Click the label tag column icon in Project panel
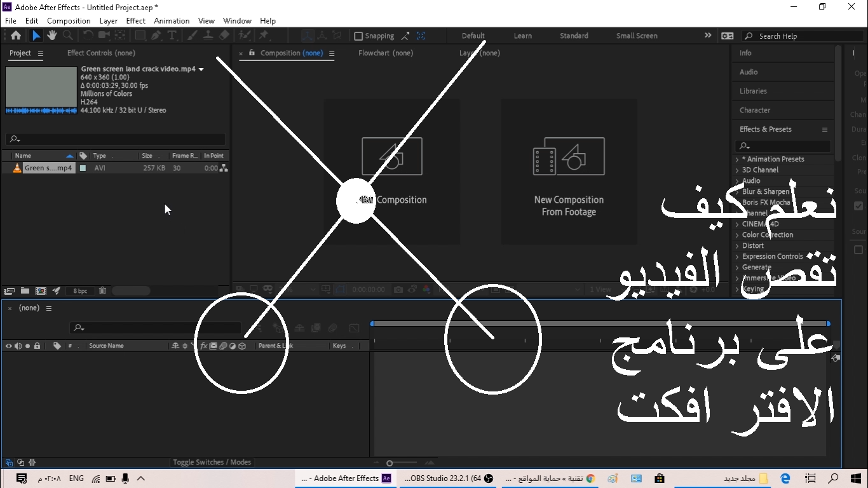This screenshot has height=488, width=868. coord(83,156)
